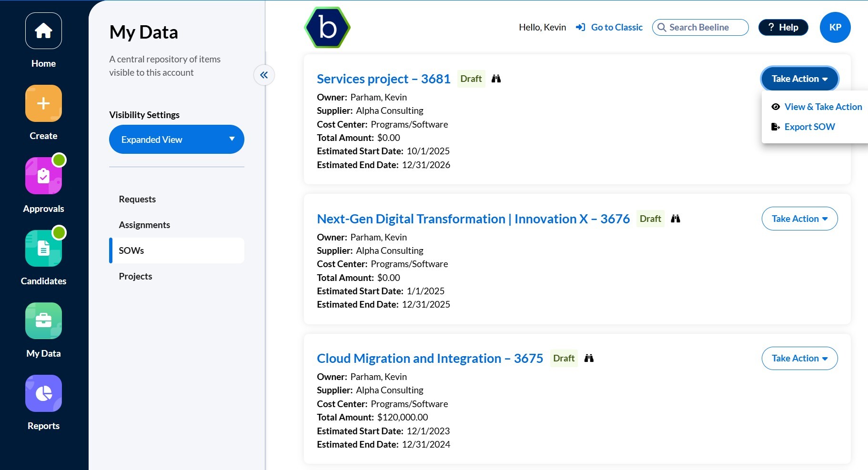The image size is (868, 470).
Task: Click the Search Beeline field
Action: pyautogui.click(x=700, y=28)
